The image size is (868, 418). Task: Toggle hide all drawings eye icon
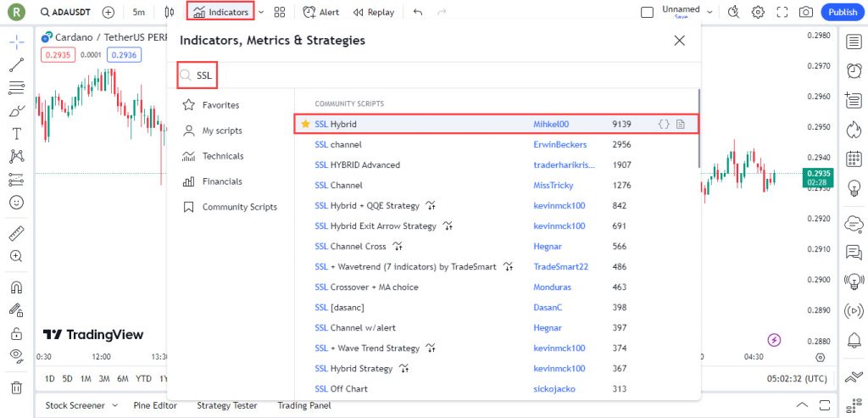[x=17, y=355]
